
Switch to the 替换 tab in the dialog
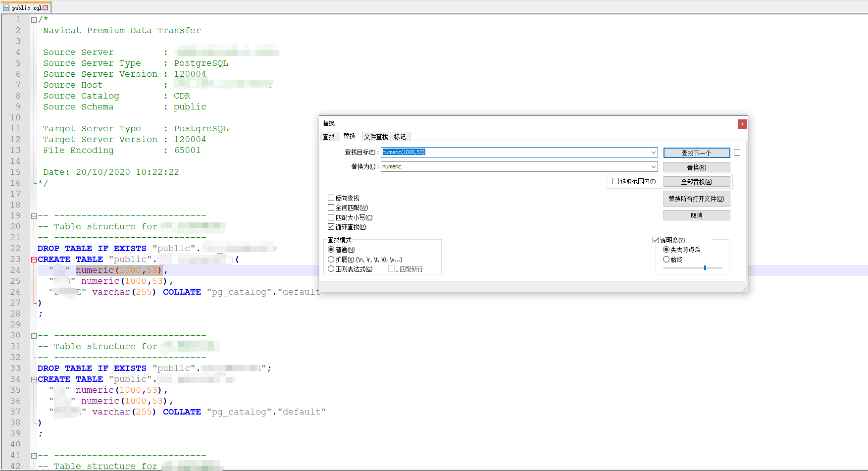(x=350, y=136)
